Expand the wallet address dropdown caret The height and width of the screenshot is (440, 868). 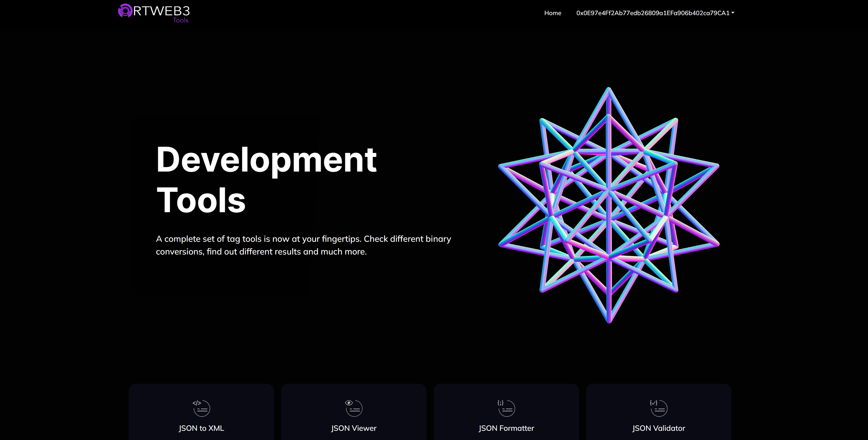click(733, 13)
